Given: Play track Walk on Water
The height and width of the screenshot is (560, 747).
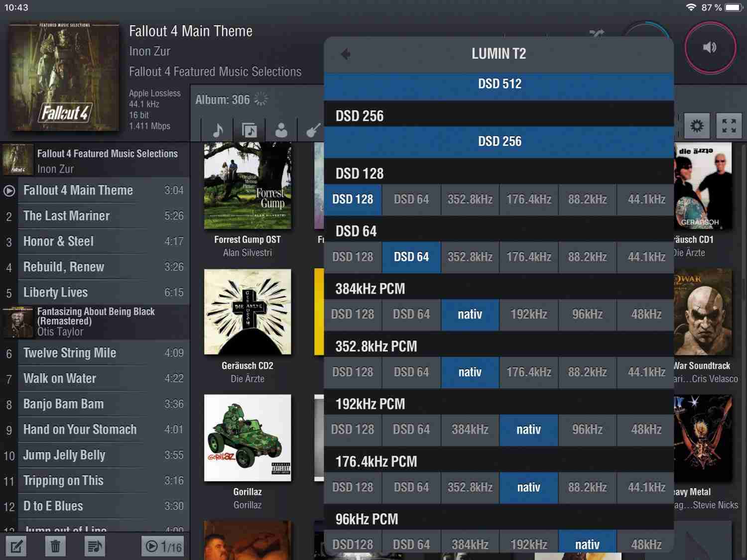Looking at the screenshot, I should [x=95, y=379].
